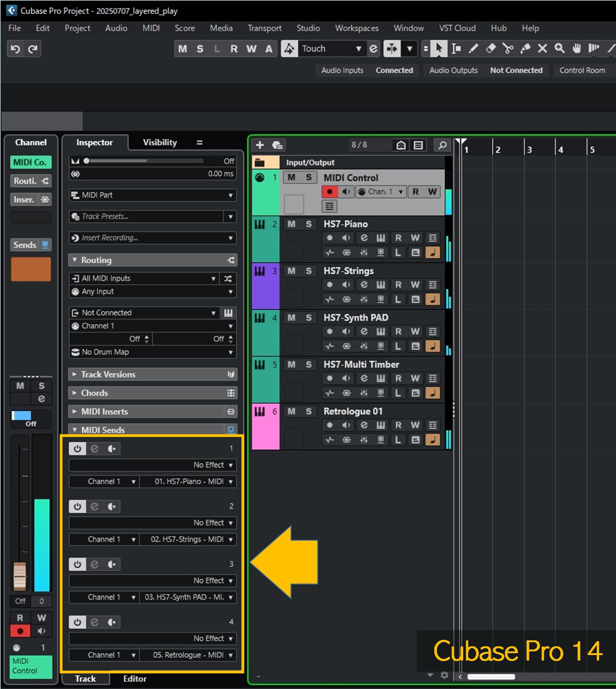Open HS7-Strings instrument keyboard icon
This screenshot has height=689, width=616.
pyautogui.click(x=381, y=285)
